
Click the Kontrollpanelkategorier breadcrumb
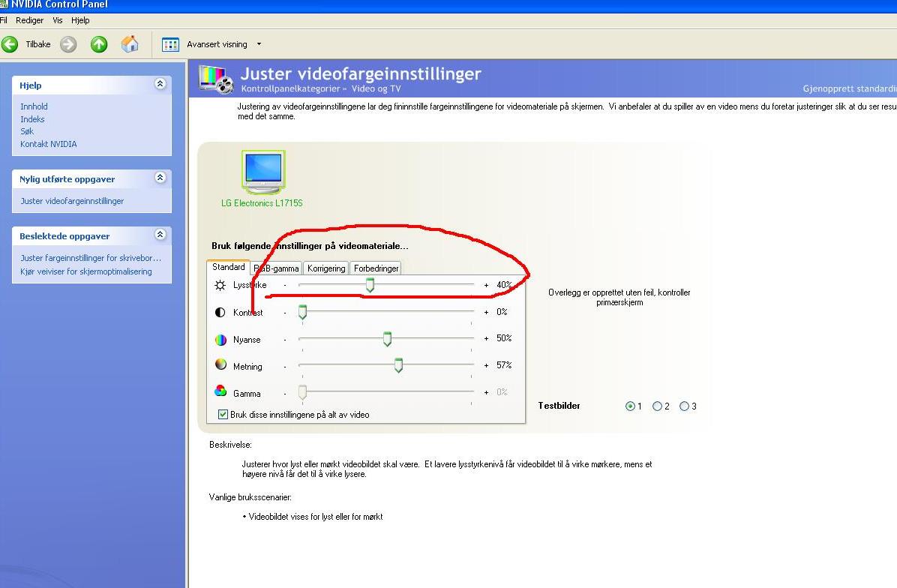point(290,88)
